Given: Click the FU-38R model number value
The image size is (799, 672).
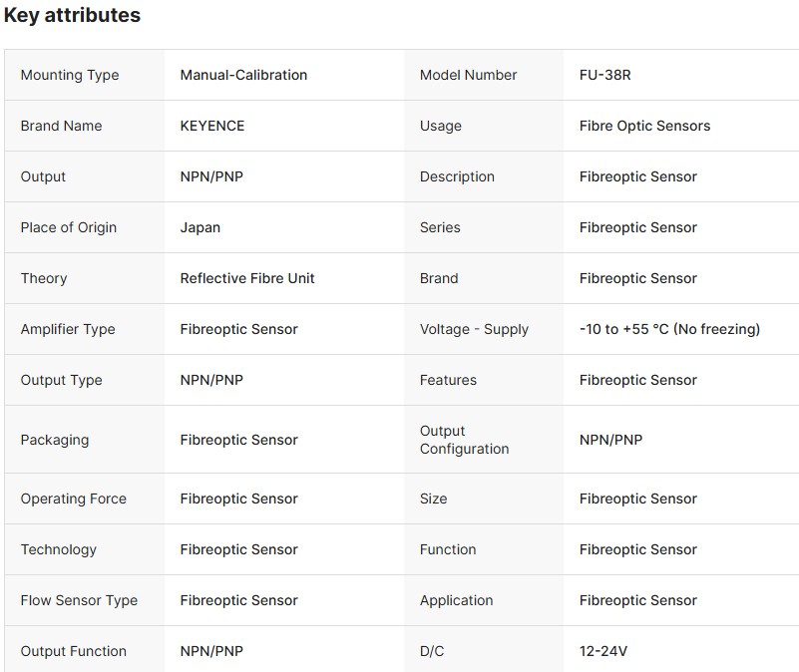Looking at the screenshot, I should [604, 75].
